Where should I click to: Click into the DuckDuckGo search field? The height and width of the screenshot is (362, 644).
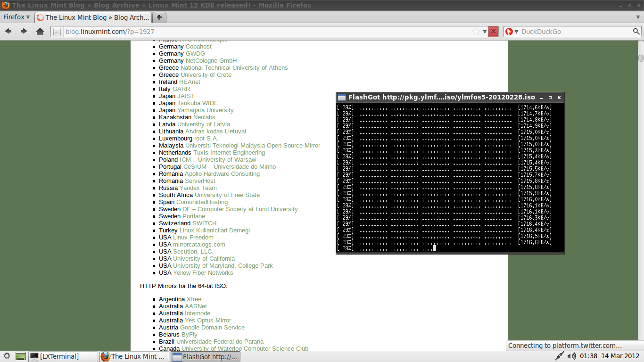click(x=575, y=32)
